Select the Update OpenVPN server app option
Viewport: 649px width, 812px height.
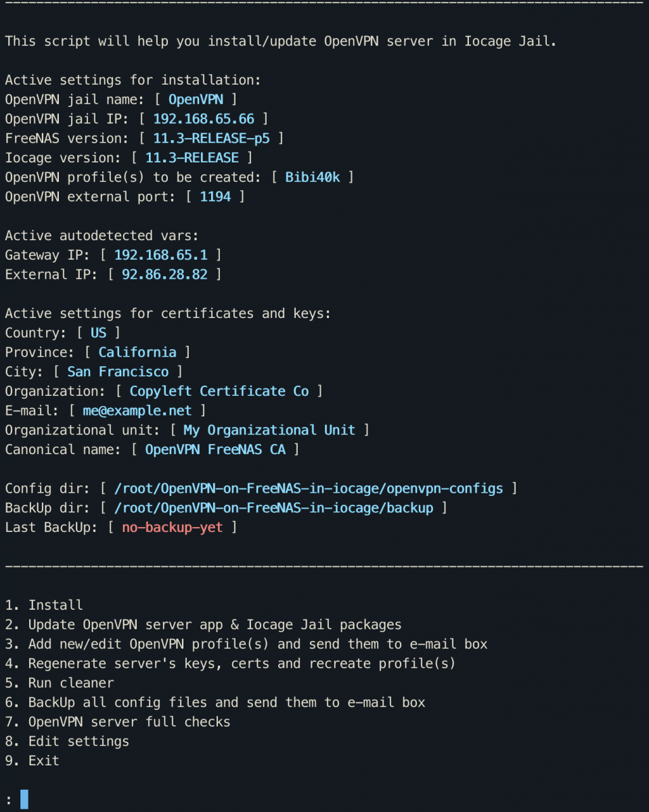(203, 625)
